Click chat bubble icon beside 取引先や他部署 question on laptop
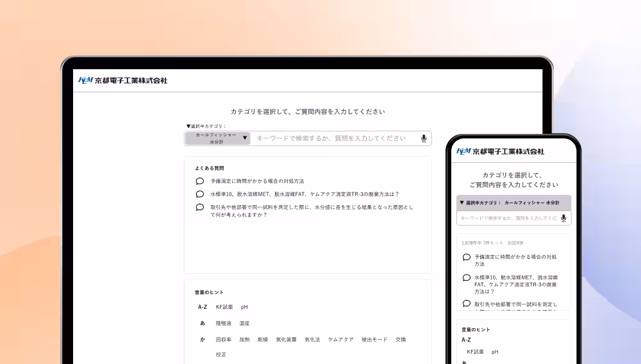The width and height of the screenshot is (641, 364). click(x=199, y=207)
